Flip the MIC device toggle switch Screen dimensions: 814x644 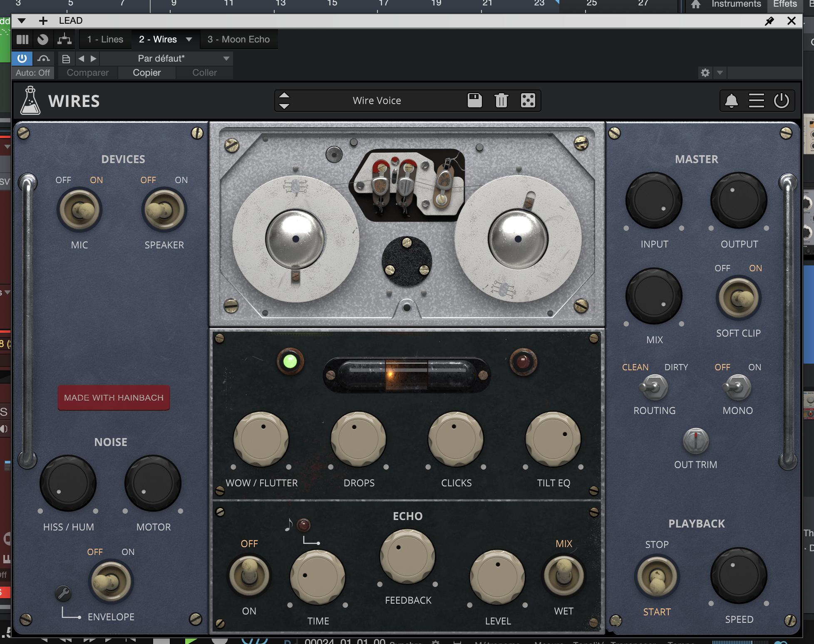(79, 210)
